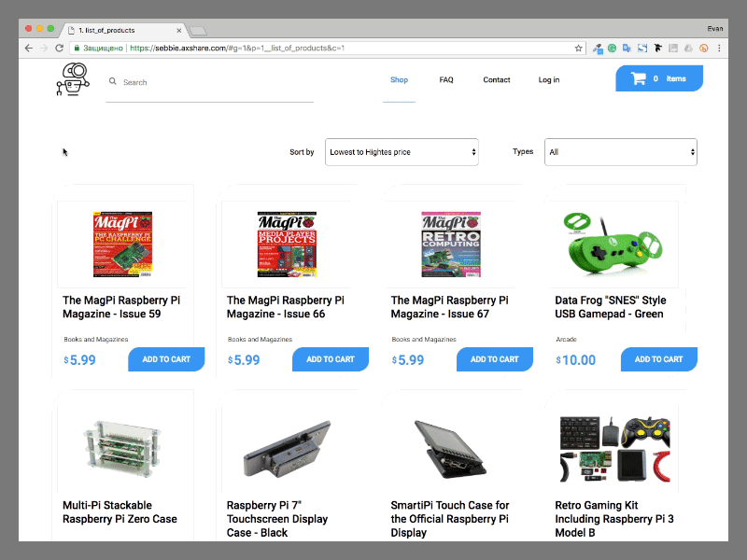Viewport: 747px width, 560px height.
Task: Add Data Frog Gamepad to cart
Action: (658, 359)
